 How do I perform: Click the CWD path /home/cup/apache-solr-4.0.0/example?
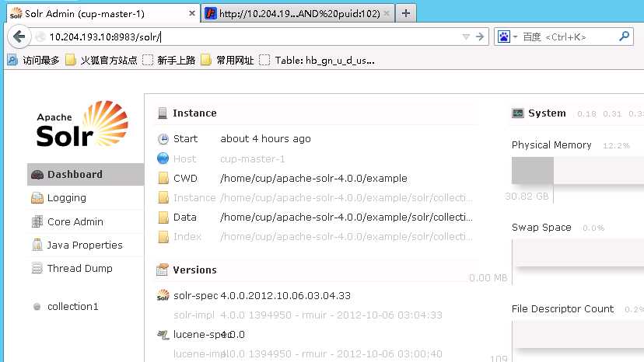(x=313, y=178)
